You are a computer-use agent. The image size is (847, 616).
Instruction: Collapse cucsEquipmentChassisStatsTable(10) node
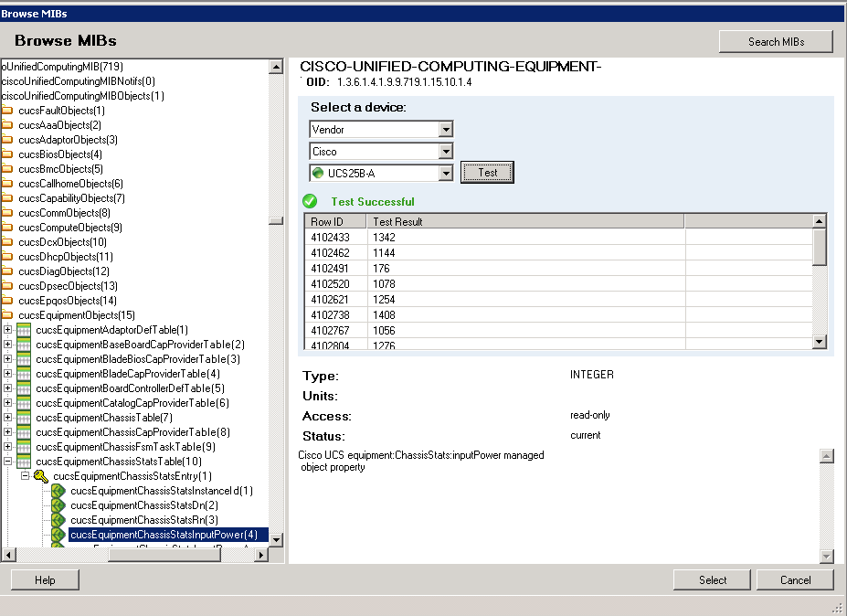pyautogui.click(x=7, y=461)
